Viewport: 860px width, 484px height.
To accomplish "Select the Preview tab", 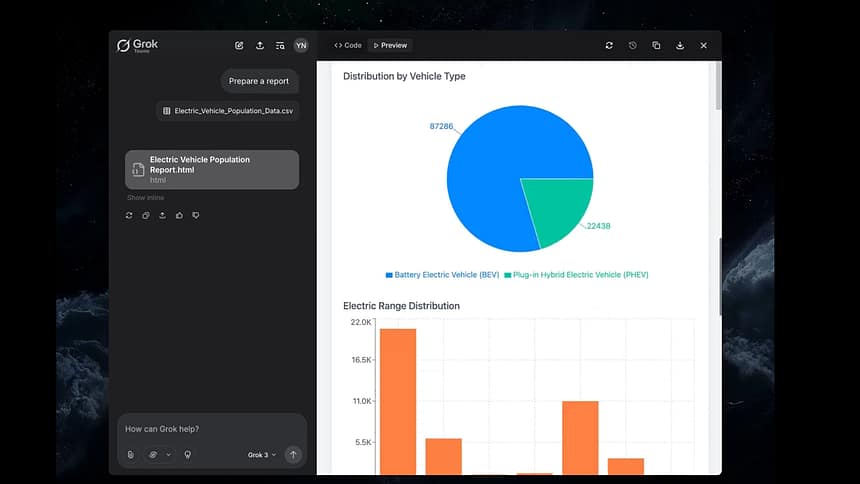I will tap(390, 45).
